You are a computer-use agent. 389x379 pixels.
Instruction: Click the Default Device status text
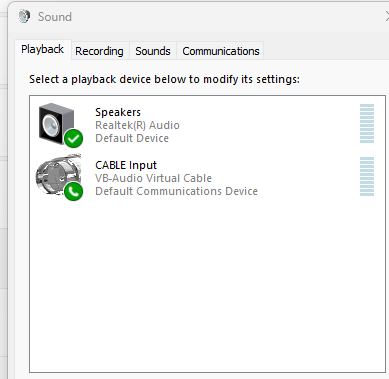(x=132, y=138)
